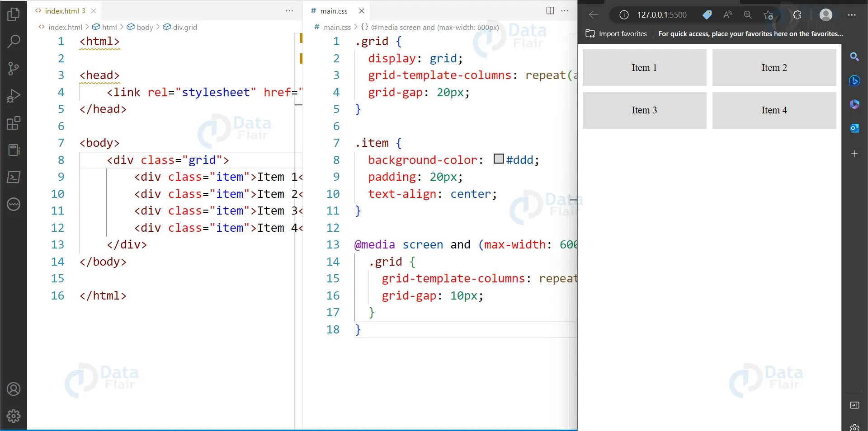
Task: Add this page to favorites
Action: click(768, 15)
